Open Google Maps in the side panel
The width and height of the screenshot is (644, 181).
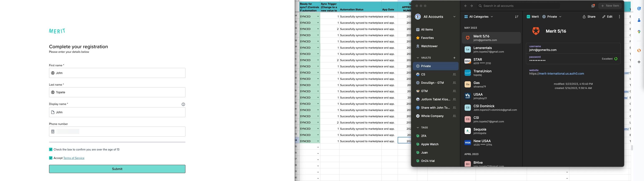(639, 32)
